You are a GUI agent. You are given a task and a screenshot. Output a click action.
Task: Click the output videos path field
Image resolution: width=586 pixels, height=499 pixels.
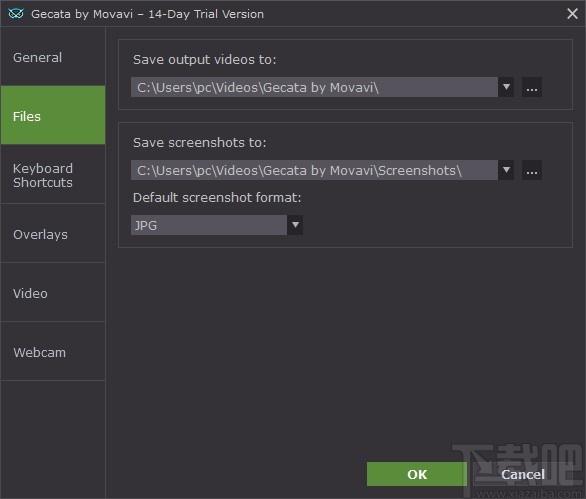click(x=314, y=87)
